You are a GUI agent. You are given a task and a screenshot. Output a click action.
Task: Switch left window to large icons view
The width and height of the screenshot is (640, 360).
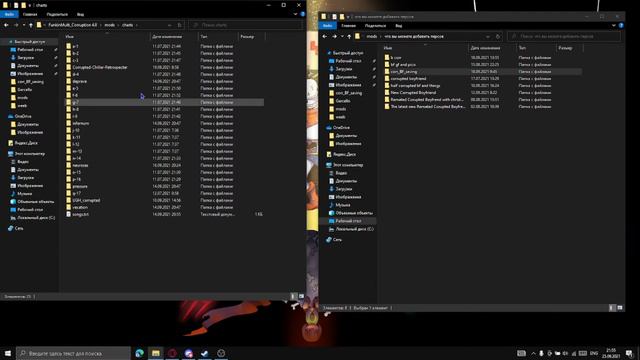301,296
